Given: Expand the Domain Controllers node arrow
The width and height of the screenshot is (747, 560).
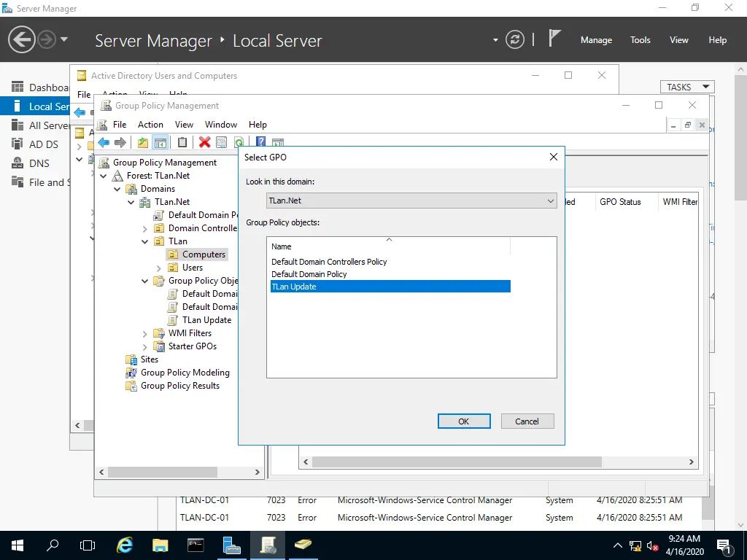Looking at the screenshot, I should (145, 229).
